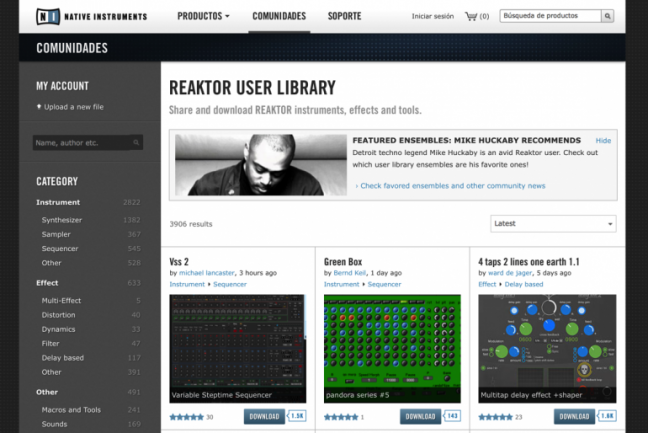
Task: Click the sidebar search magnifier icon
Action: (x=136, y=143)
